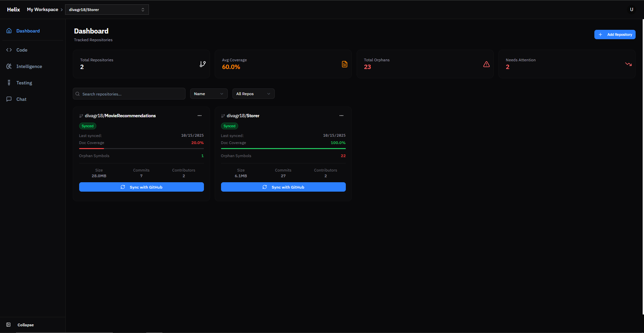Click the Commits count 7
This screenshot has width=644, height=333.
point(141,176)
